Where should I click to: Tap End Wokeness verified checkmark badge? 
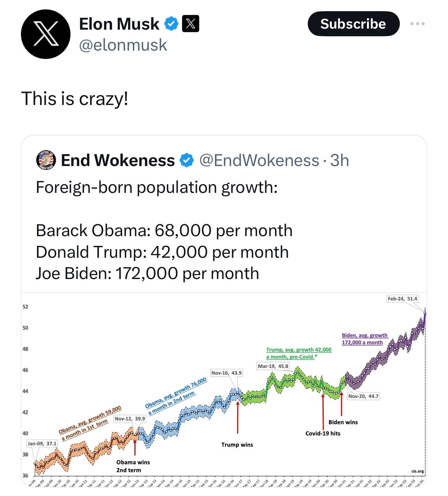(x=187, y=160)
